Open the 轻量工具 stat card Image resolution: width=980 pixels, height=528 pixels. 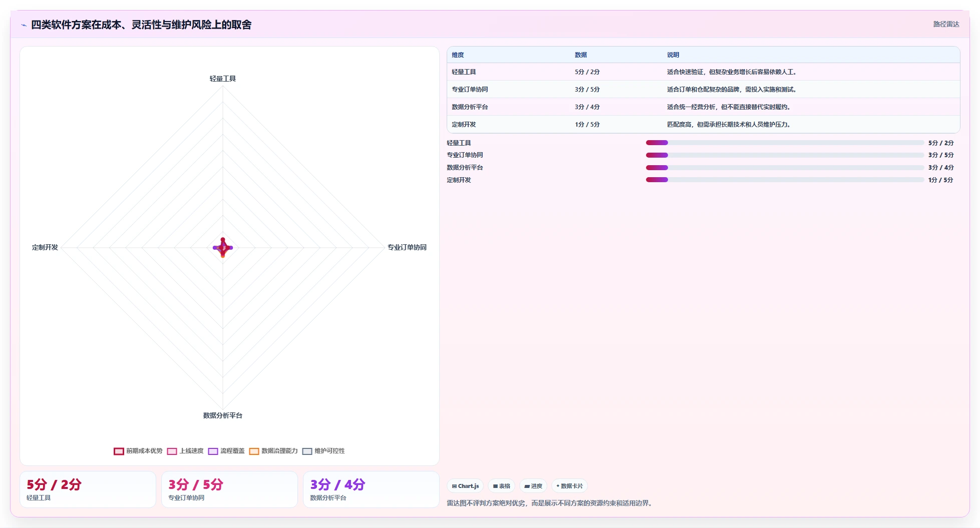[88, 489]
